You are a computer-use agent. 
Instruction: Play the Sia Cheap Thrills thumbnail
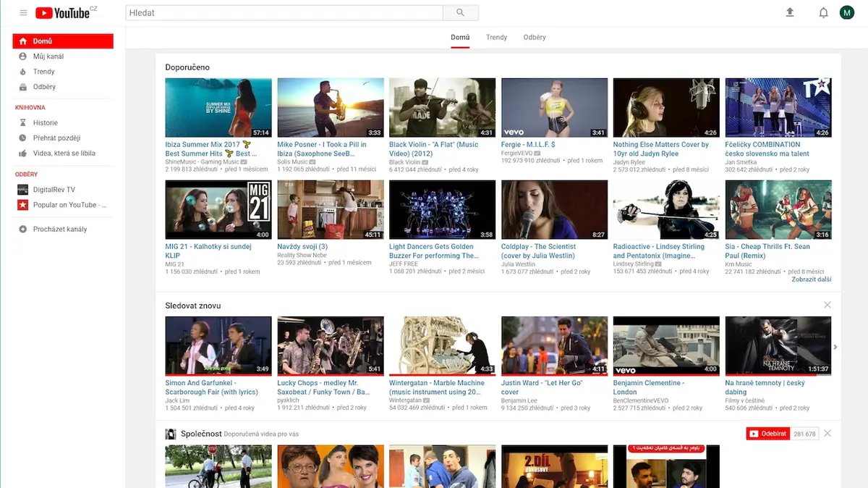pyautogui.click(x=778, y=210)
